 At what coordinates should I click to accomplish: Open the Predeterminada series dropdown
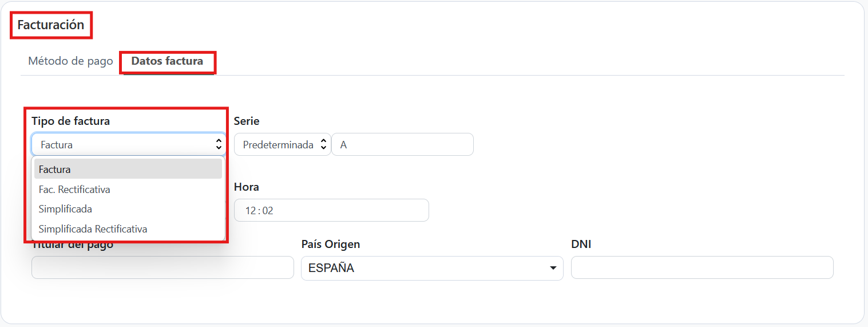point(282,145)
